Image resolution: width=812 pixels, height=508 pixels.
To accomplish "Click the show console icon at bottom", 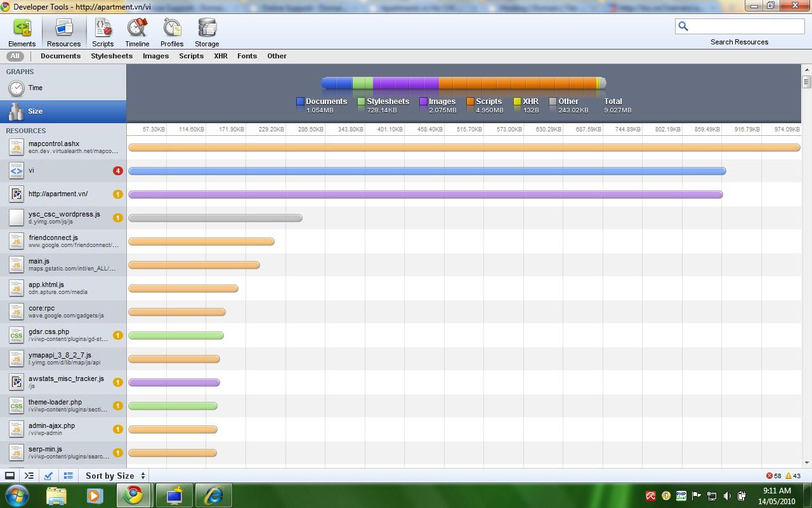I will pyautogui.click(x=29, y=476).
